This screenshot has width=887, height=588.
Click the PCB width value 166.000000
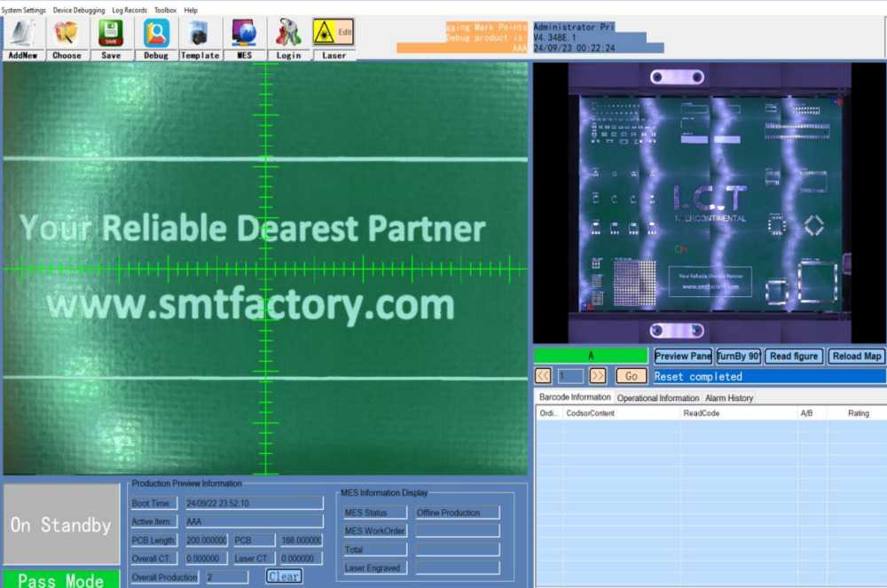pyautogui.click(x=301, y=540)
